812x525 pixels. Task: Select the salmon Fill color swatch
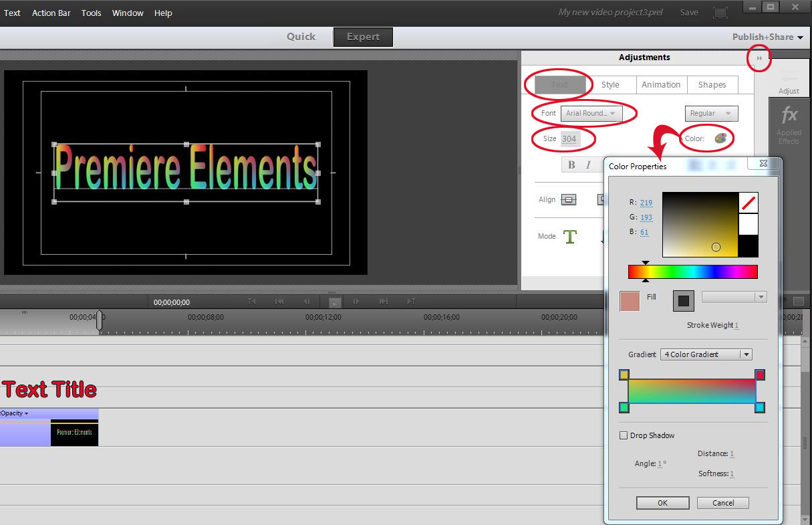click(630, 301)
